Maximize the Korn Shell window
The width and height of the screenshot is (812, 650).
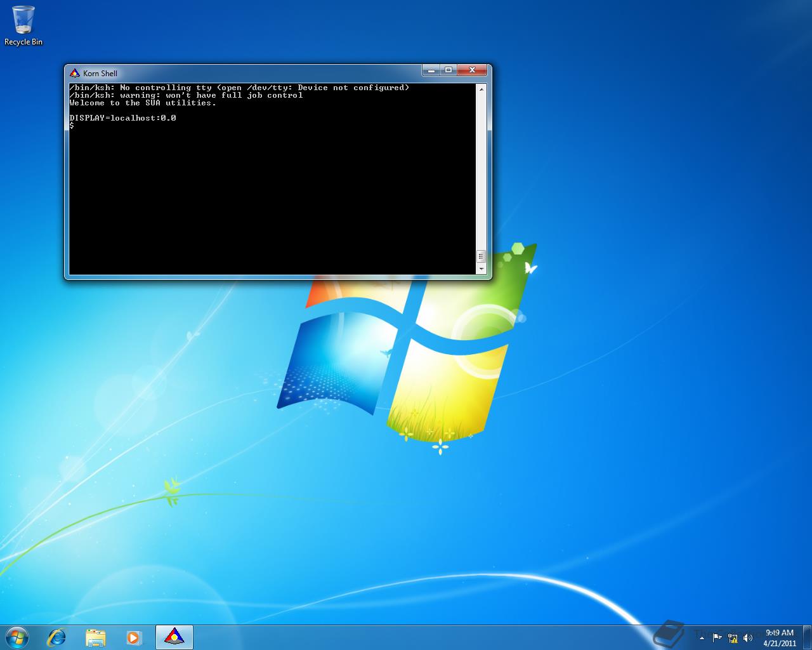click(x=448, y=70)
